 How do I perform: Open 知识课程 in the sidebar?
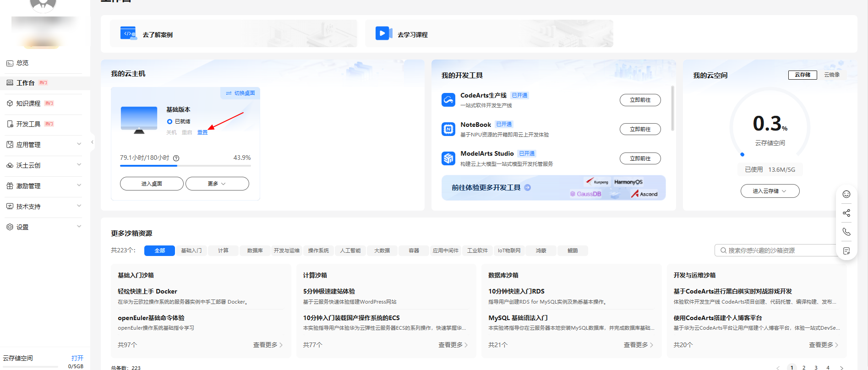[28, 103]
